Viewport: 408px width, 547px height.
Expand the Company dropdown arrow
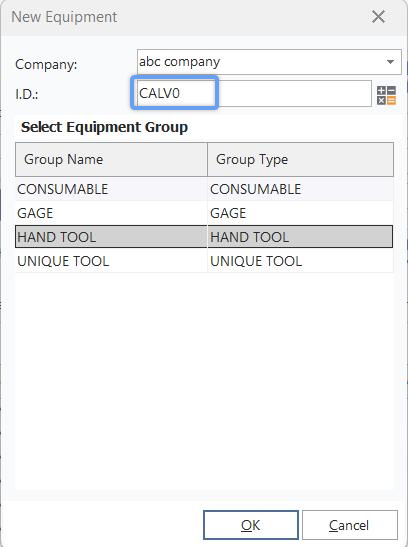tap(390, 62)
